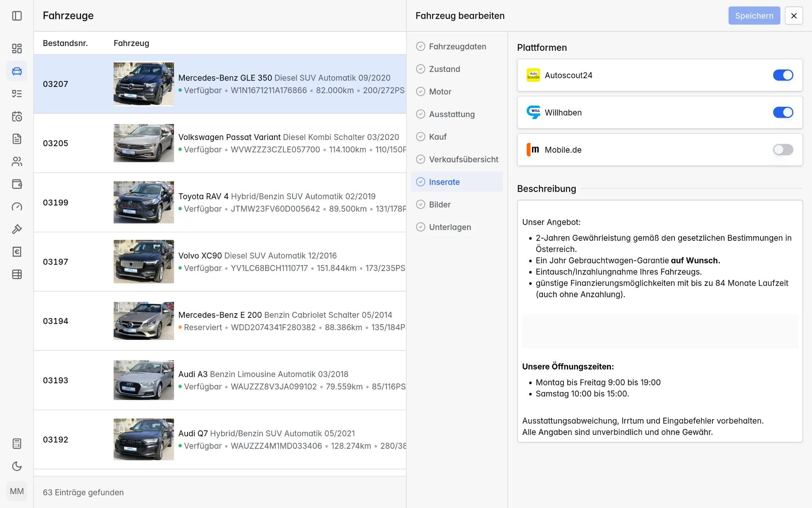Save the vehicle with Speichern
The height and width of the screenshot is (508, 812).
[x=754, y=16]
